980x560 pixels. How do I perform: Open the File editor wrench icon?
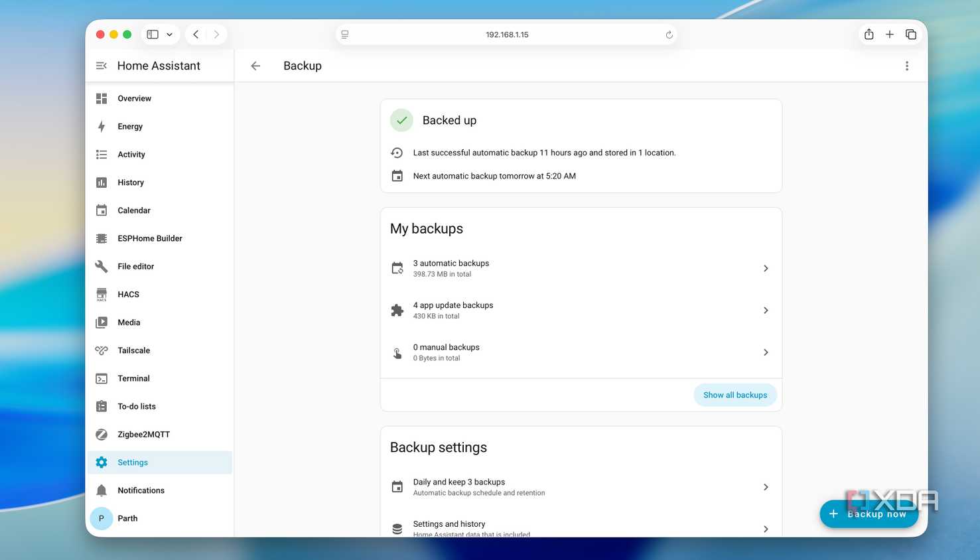point(102,266)
